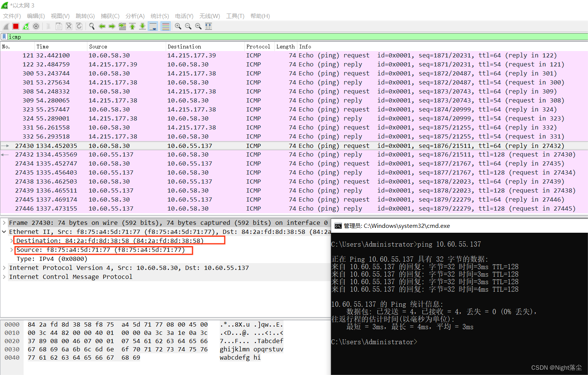
Task: Go back to previous packet arrow
Action: coord(102,26)
